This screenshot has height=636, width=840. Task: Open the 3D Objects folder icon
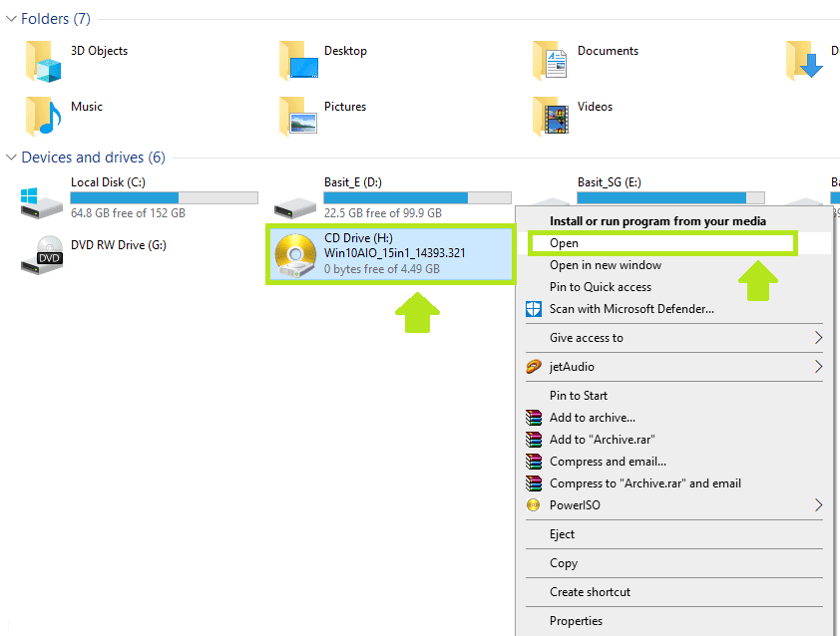[x=43, y=62]
